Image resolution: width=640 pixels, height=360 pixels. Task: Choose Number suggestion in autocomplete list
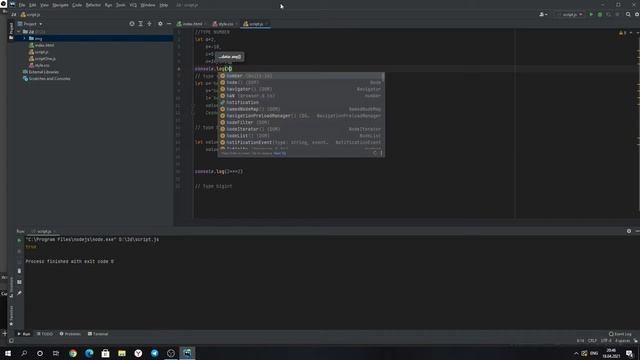301,76
